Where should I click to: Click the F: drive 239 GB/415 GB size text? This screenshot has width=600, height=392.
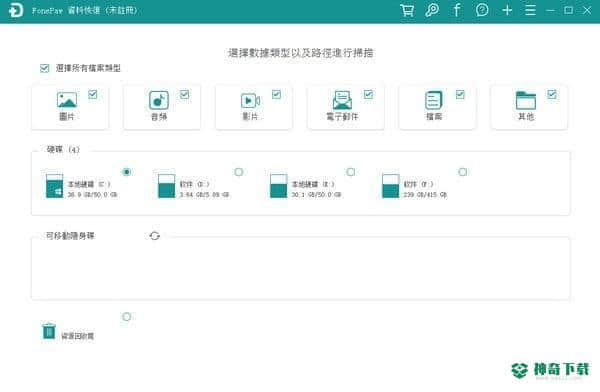(x=425, y=195)
